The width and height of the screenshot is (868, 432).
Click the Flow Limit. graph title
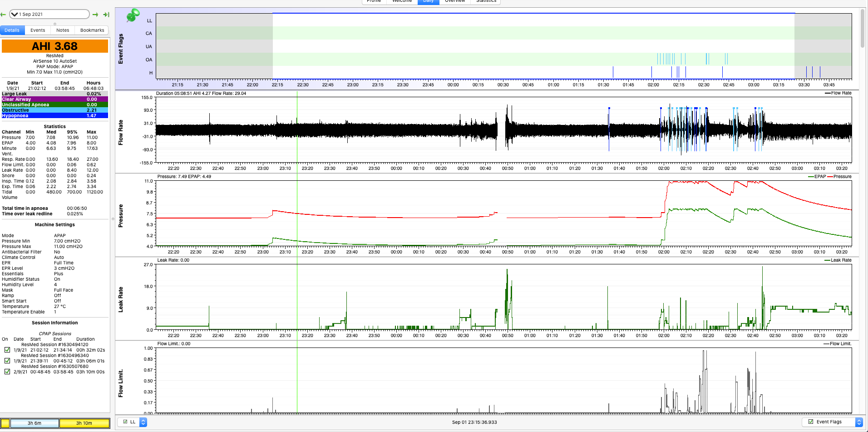click(x=121, y=383)
